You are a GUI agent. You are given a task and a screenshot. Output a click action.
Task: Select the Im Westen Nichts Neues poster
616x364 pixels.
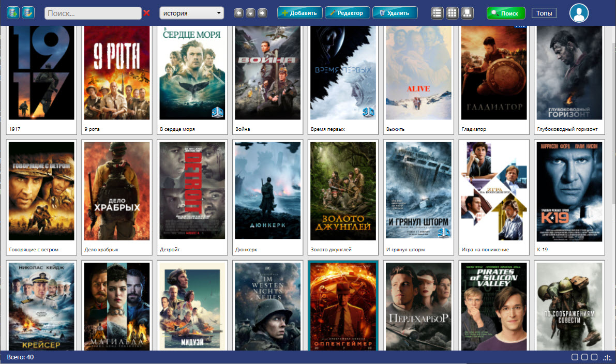pyautogui.click(x=267, y=307)
